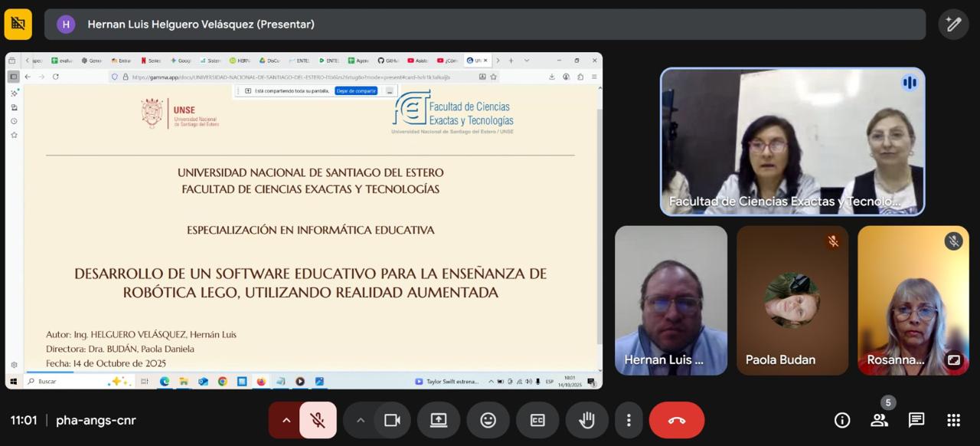Select Hernan Luis's video tile

click(x=671, y=300)
